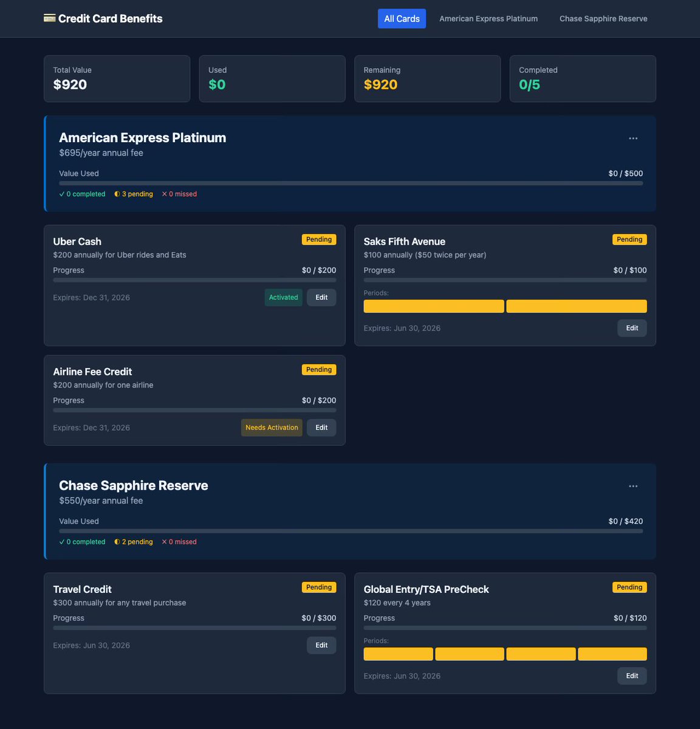Screen dimensions: 700x729
Task: Open Chase Sapphire Reserve card options menu
Action: (x=633, y=486)
